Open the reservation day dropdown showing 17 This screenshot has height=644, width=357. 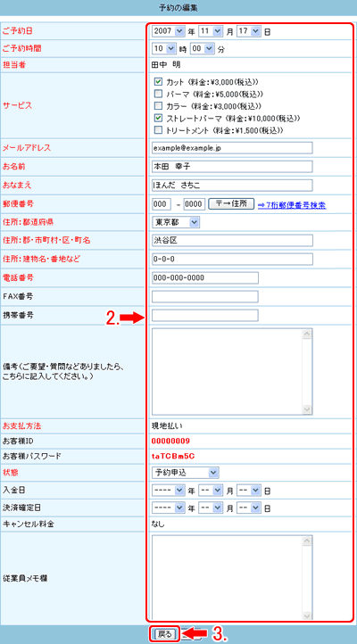248,31
